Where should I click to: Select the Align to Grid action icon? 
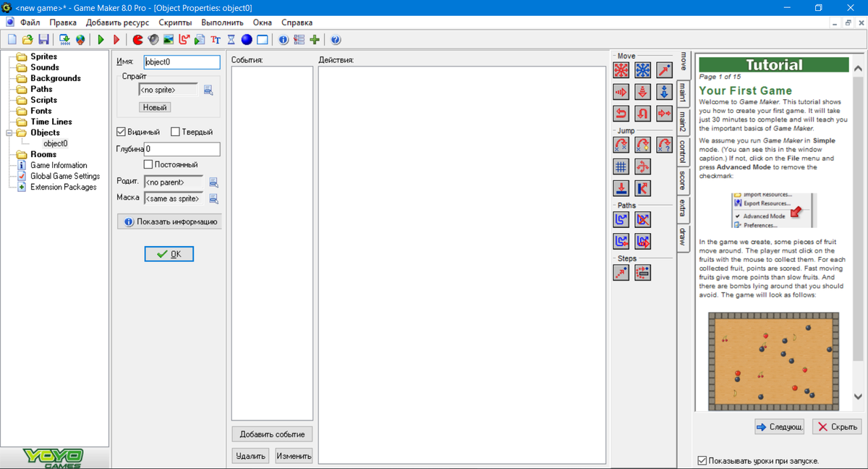point(621,166)
